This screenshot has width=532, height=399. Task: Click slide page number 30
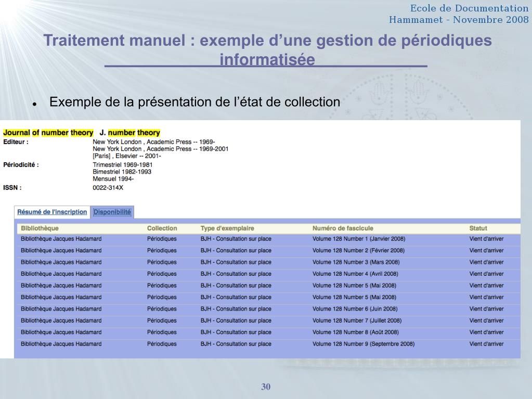point(266,387)
